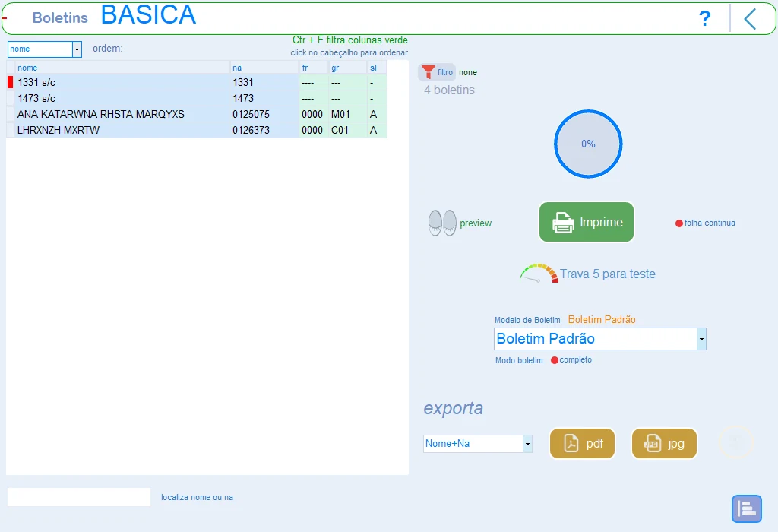778x532 pixels.
Task: Click the gauge icon beside Trava 5
Action: click(x=539, y=274)
